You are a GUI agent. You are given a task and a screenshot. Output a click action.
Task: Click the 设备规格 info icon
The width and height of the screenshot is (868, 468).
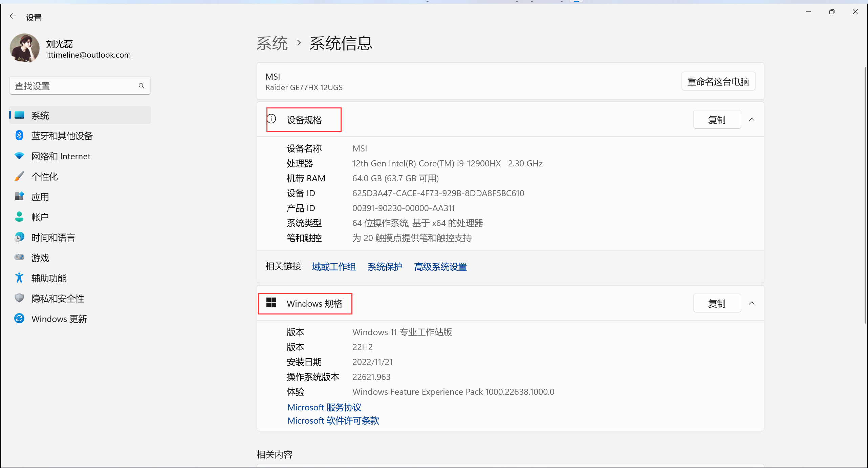pyautogui.click(x=272, y=119)
